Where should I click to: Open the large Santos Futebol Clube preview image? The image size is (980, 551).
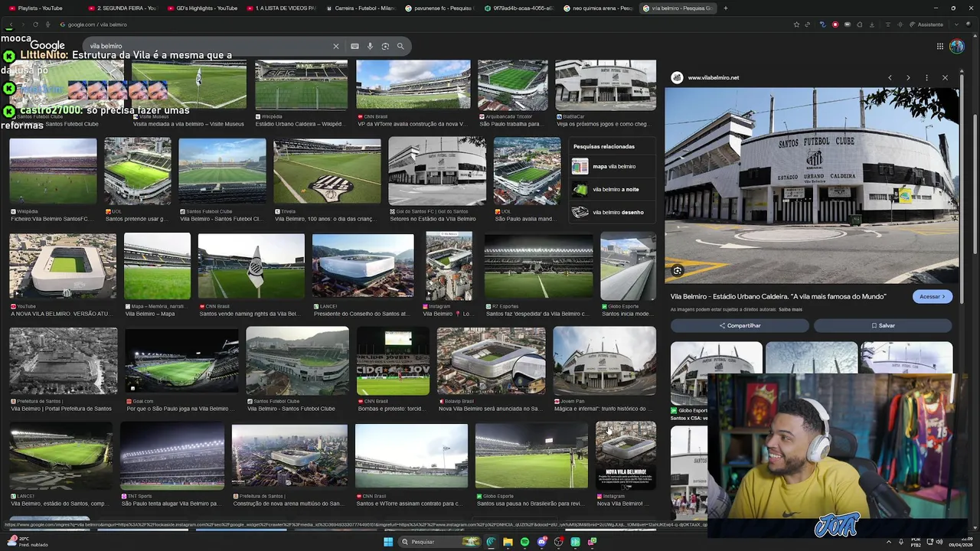click(812, 186)
